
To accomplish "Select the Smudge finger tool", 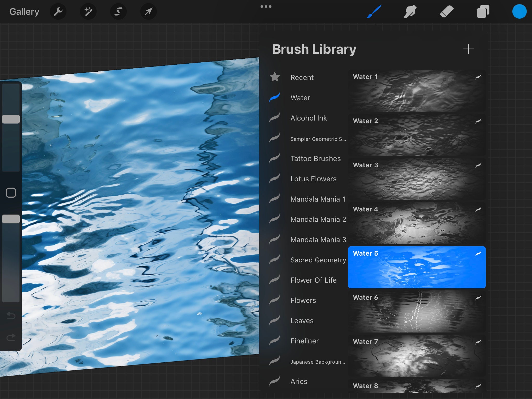I will 410,12.
